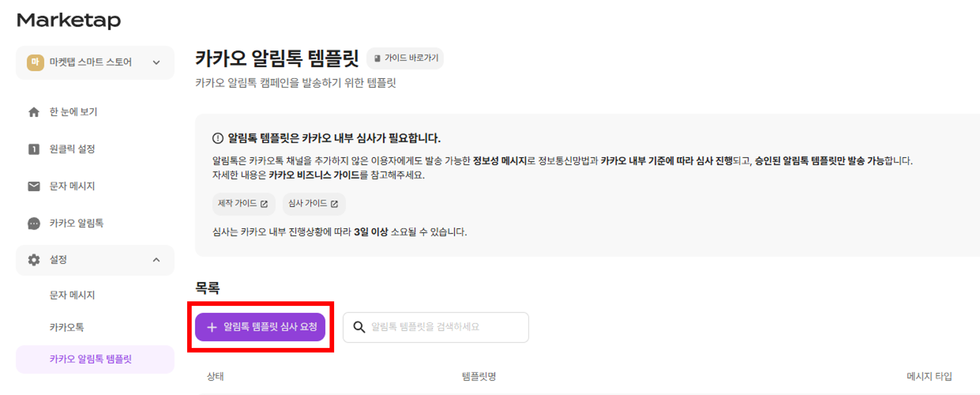Click the 원클릭 설정 numbered icon

pos(34,149)
